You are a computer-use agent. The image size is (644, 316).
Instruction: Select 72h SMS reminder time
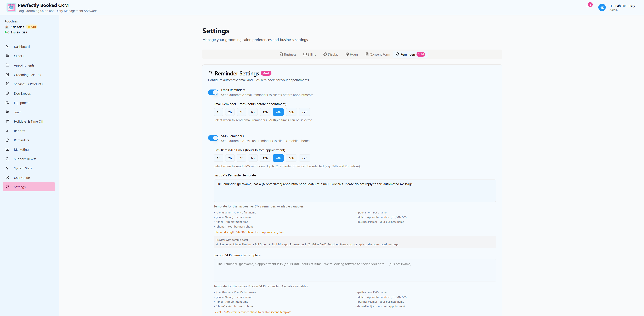pos(305,158)
